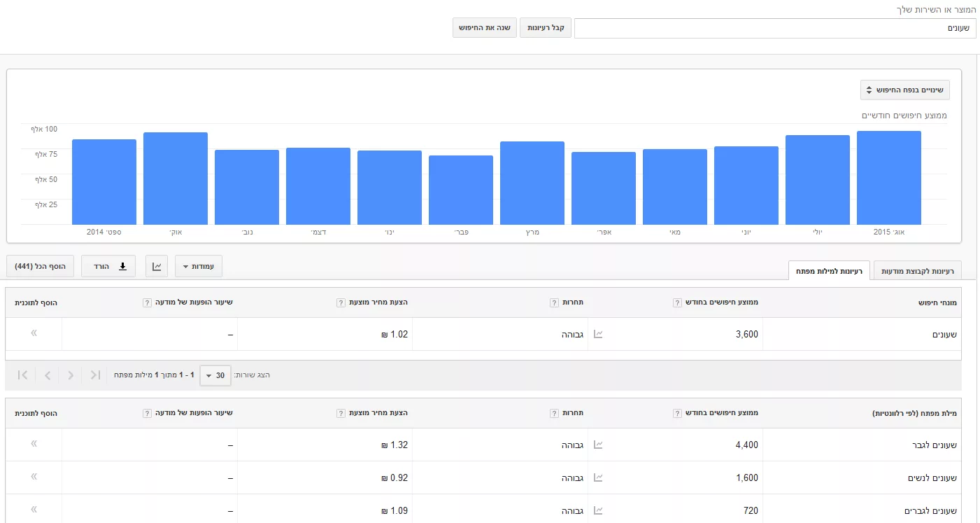Click the אוק׳ bar in chart
The width and height of the screenshot is (980, 523).
[176, 179]
